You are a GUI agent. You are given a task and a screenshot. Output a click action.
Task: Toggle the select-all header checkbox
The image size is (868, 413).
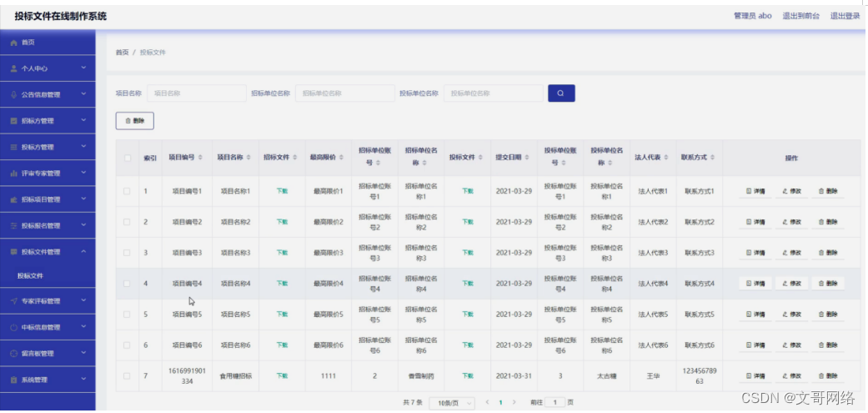coord(128,158)
